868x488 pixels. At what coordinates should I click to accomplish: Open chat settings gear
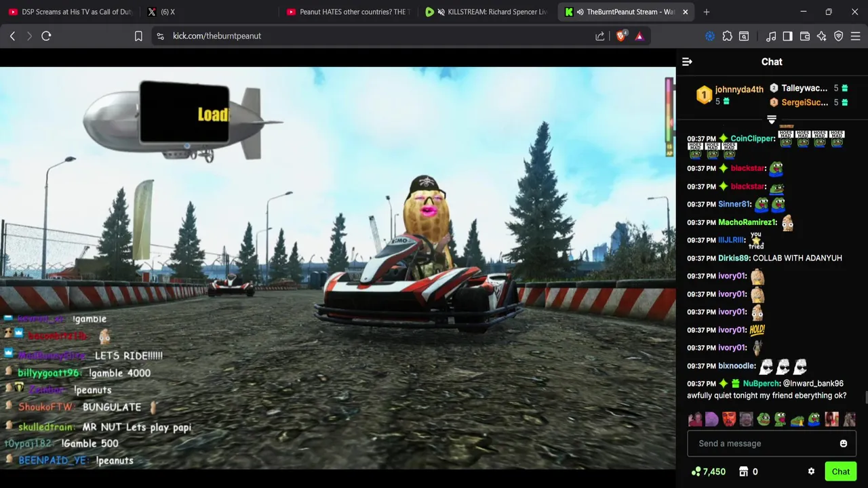[811, 472]
